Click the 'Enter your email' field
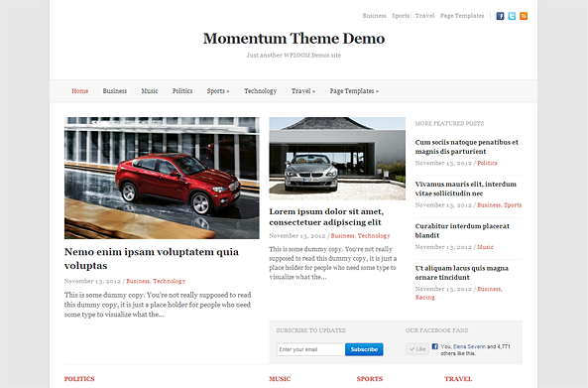This screenshot has width=588, height=388. pos(310,349)
